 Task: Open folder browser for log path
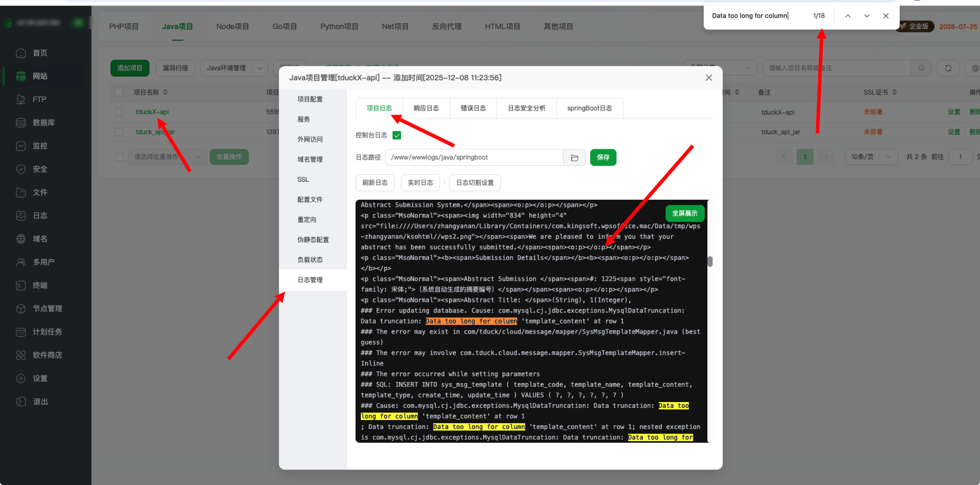click(x=574, y=157)
